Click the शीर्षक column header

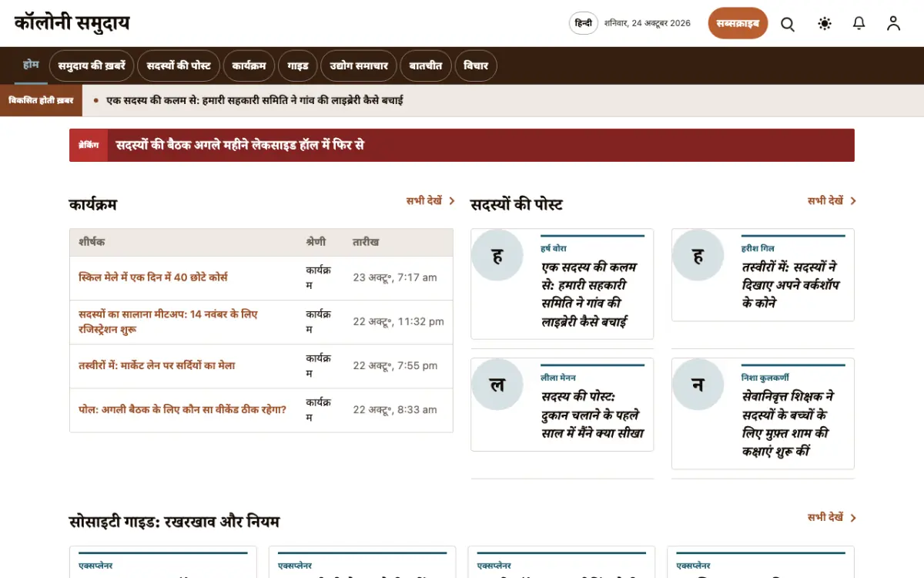[x=92, y=242]
